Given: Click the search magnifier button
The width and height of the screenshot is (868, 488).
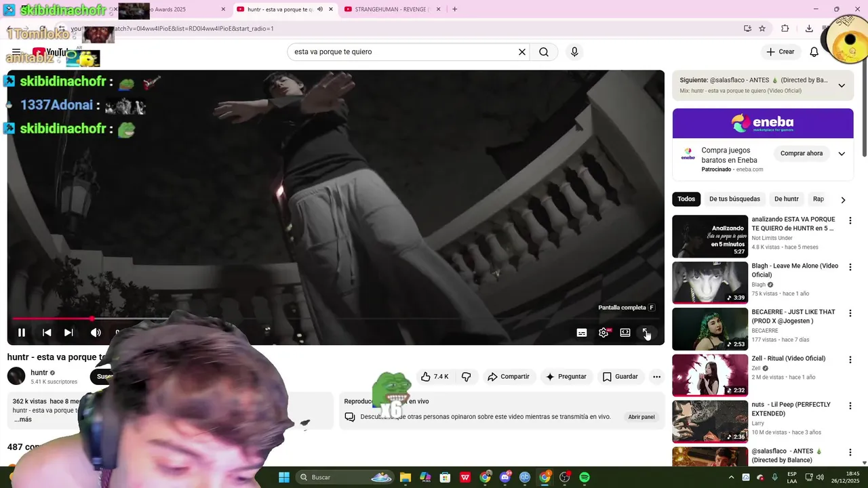Looking at the screenshot, I should (x=544, y=52).
